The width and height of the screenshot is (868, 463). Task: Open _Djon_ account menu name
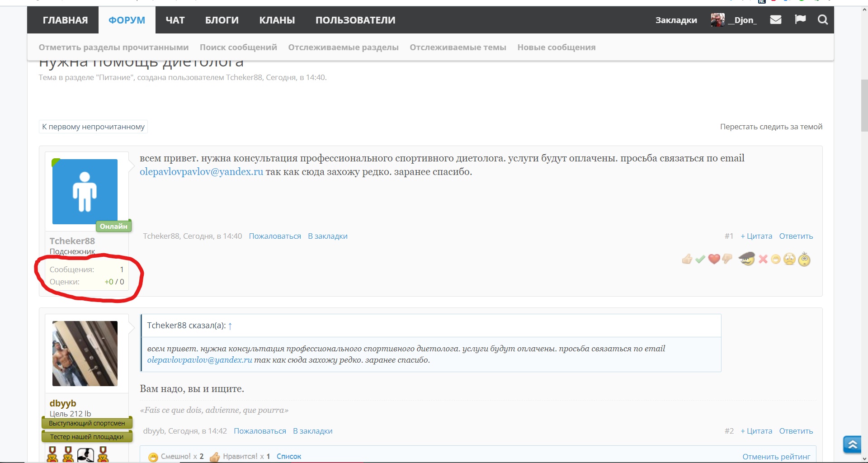point(742,20)
